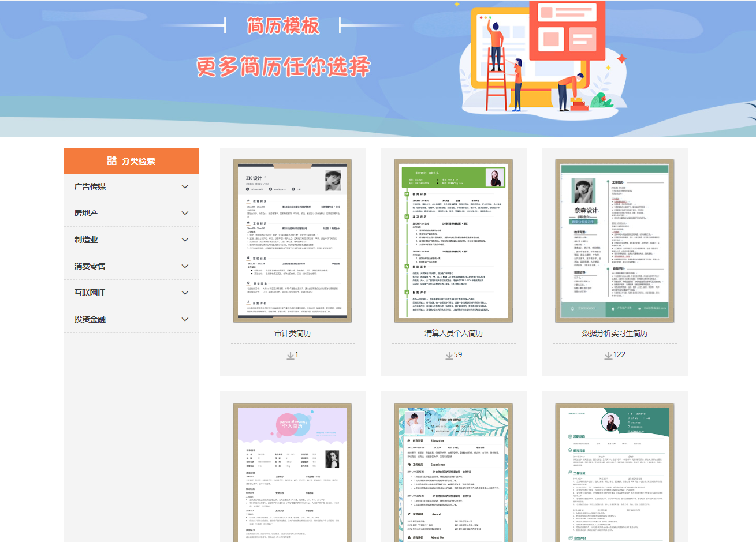Select 互联网IT in category list

[x=90, y=293]
